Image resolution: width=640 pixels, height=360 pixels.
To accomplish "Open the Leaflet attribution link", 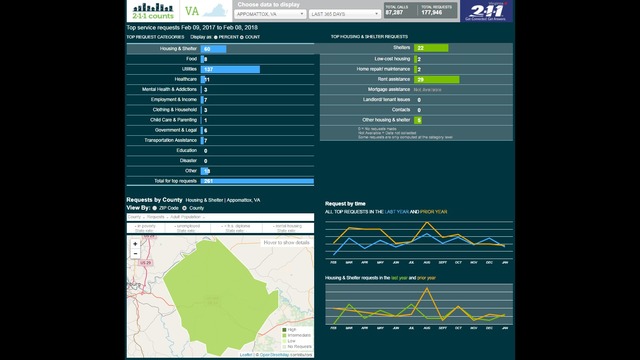I will click(x=246, y=355).
